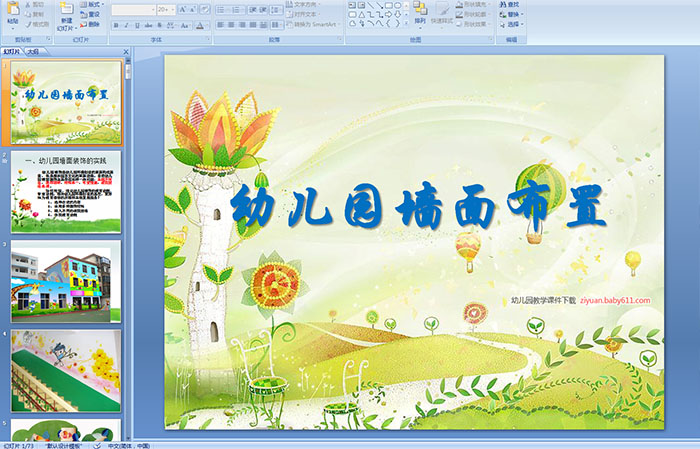The width and height of the screenshot is (700, 449).
Task: Toggle Bold formatting
Action: pyautogui.click(x=116, y=25)
